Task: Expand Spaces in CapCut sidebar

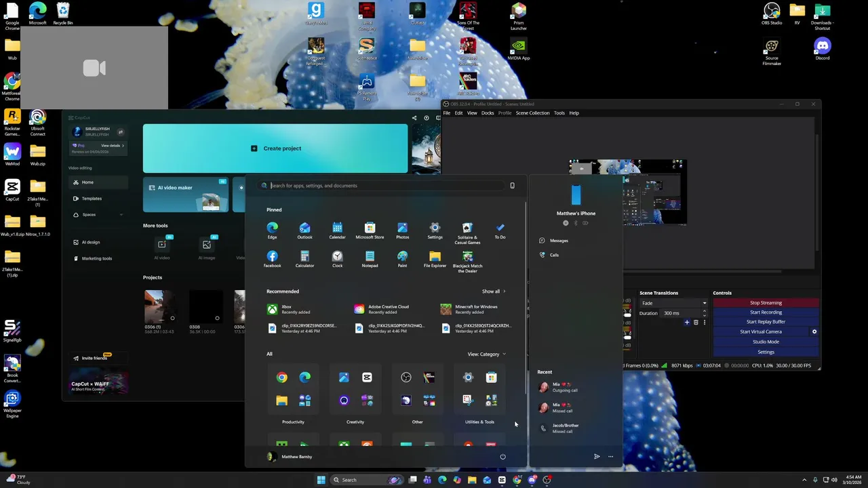Action: click(x=98, y=214)
